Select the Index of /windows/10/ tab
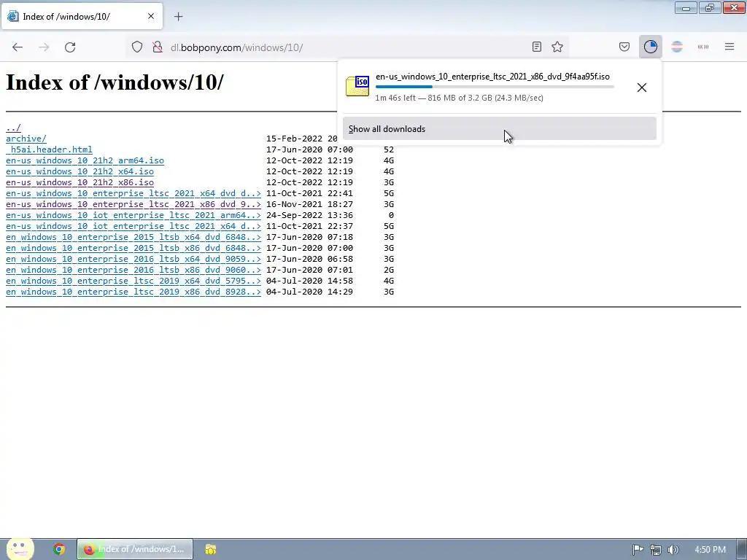 [82, 16]
